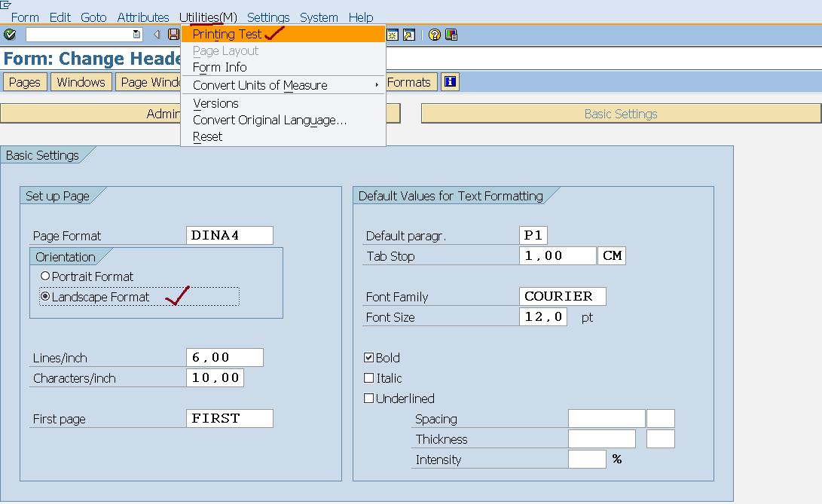Click the Save disk icon

coord(174,35)
